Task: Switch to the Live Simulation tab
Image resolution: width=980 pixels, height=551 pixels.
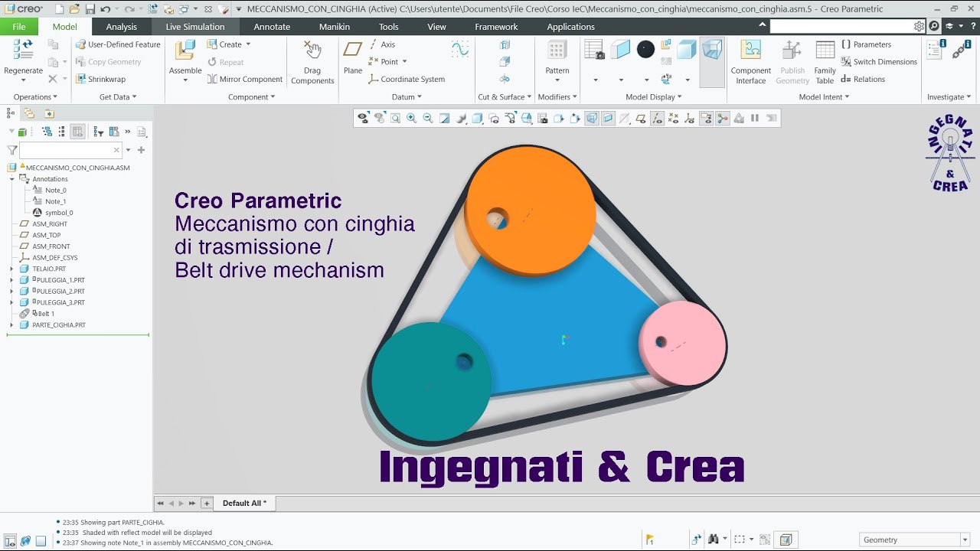Action: coord(195,27)
